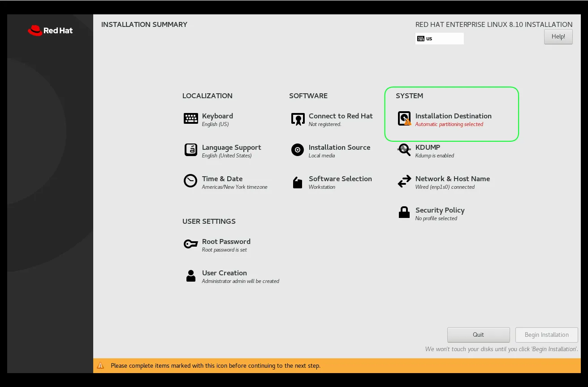Click 'English (United States)' language text
The width and height of the screenshot is (588, 387).
tap(227, 156)
